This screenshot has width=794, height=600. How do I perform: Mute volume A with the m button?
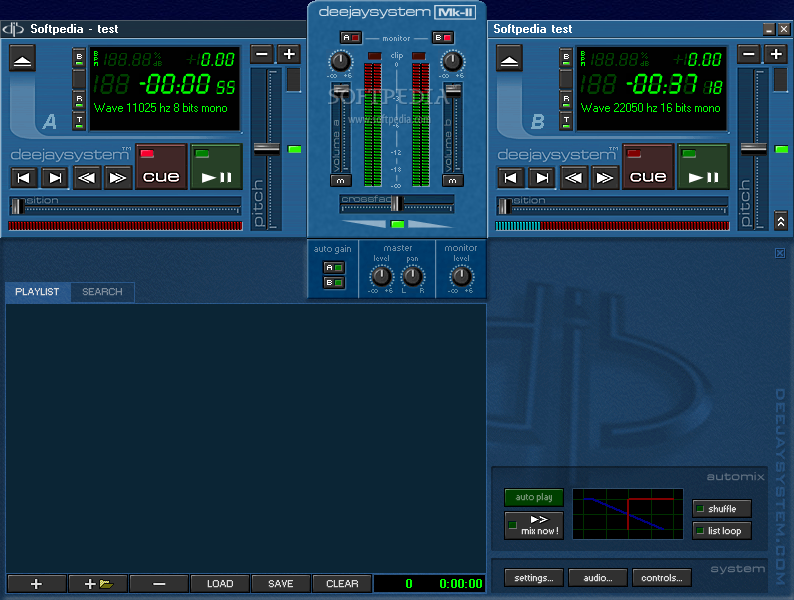[341, 181]
